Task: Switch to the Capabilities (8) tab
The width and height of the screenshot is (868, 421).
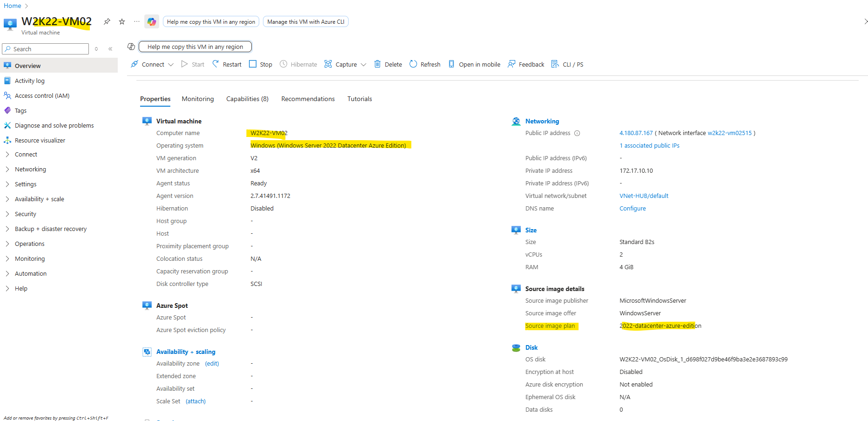Action: pyautogui.click(x=247, y=99)
